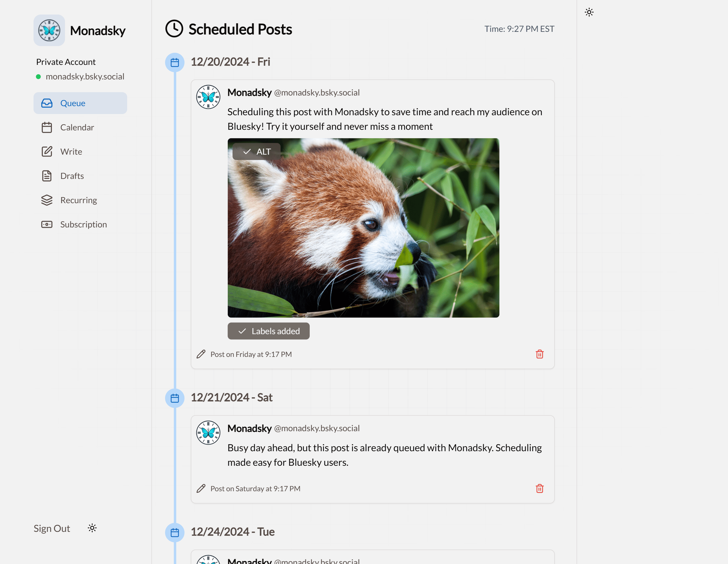Click the calendar marker for 12/21/2024
Screen dimensions: 728x564
pyautogui.click(x=175, y=398)
